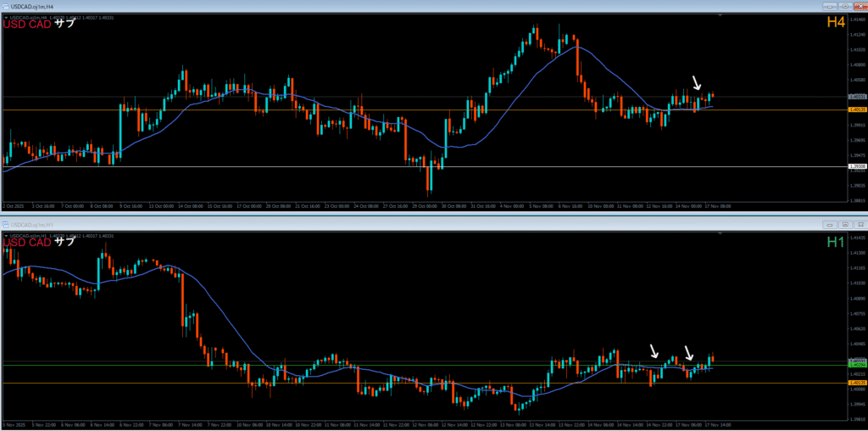Click the chart icon in the H4 title bar
This screenshot has width=868, height=431.
[4, 5]
